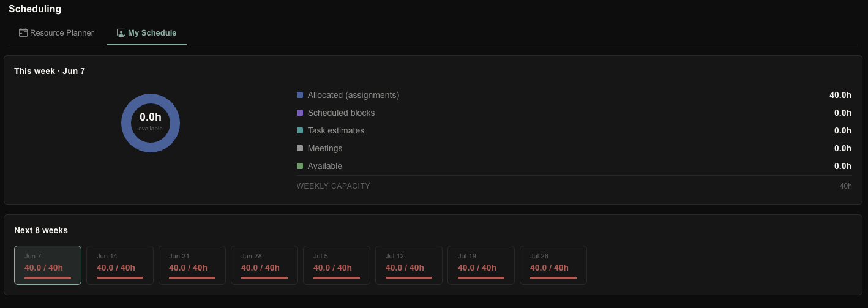Image resolution: width=868 pixels, height=308 pixels.
Task: Click the 40h weekly capacity value
Action: 845,186
